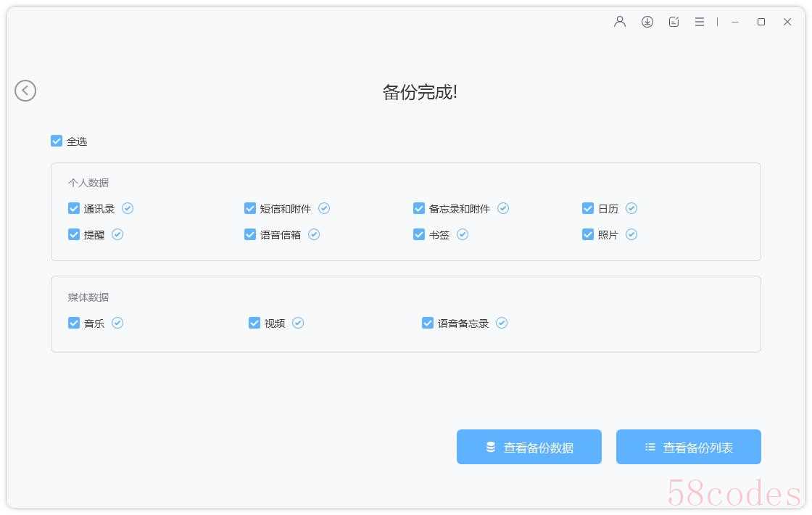Open the hamburger menu icon
Screen dimensions: 812x515
point(700,22)
